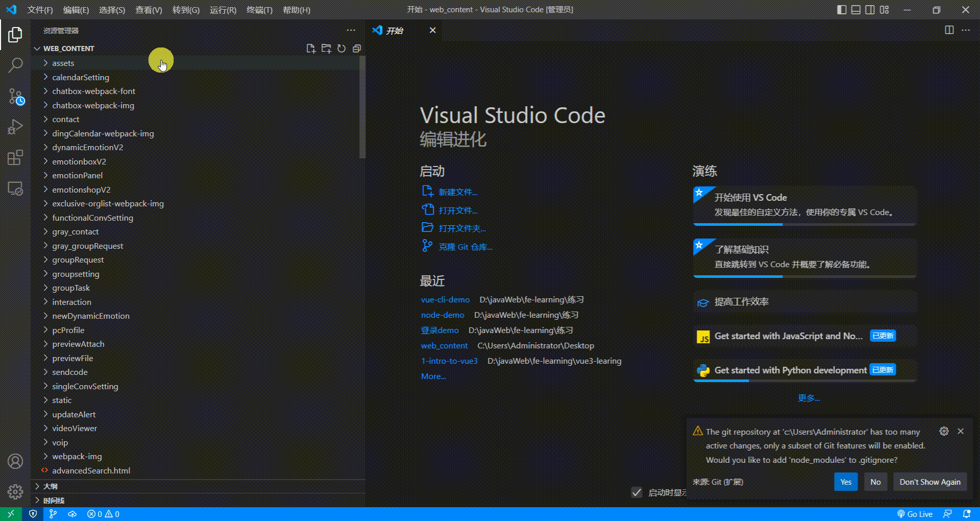Open the 提高工作效率 walkthrough card
Image resolution: width=980 pixels, height=521 pixels.
click(804, 302)
